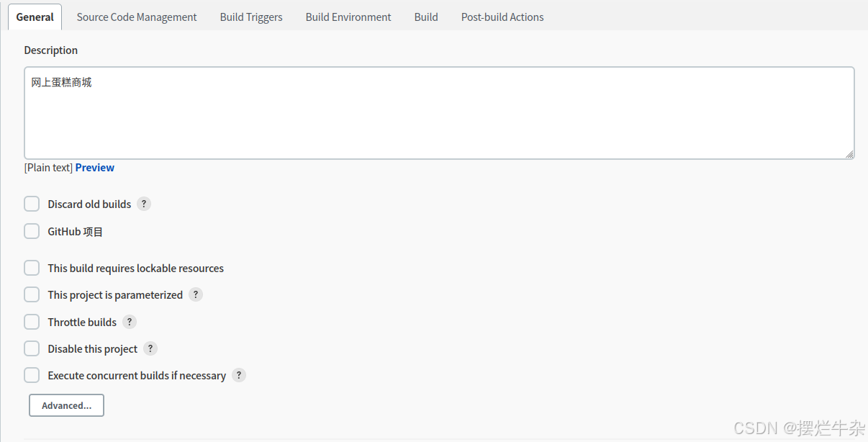868x442 pixels.
Task: Enable This project is parameterized checkbox
Action: (32, 294)
